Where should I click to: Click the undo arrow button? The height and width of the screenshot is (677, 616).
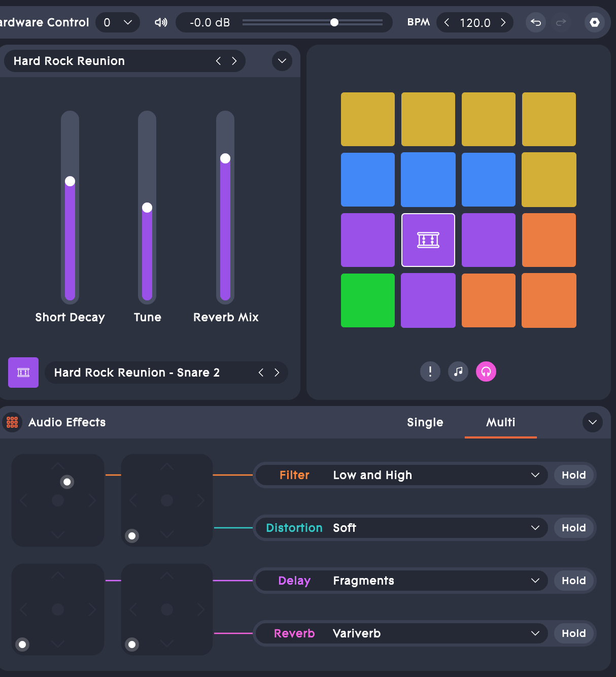coord(535,22)
